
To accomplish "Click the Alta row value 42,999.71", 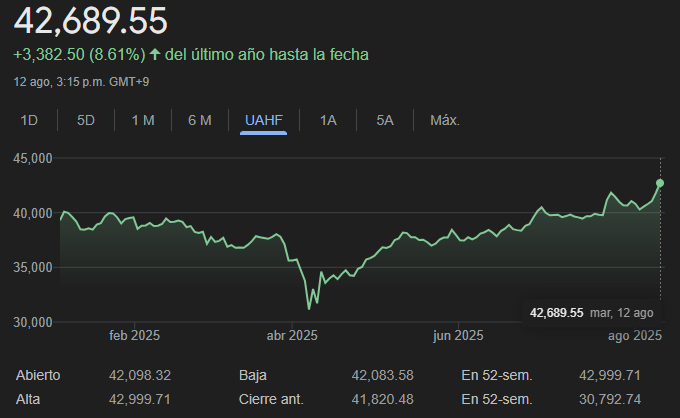I will [140, 399].
